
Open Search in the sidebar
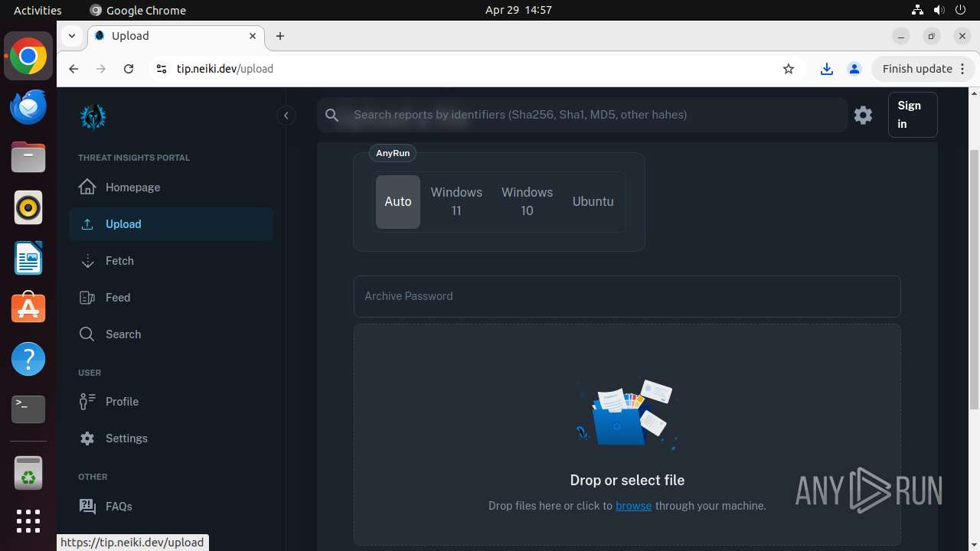tap(171, 334)
